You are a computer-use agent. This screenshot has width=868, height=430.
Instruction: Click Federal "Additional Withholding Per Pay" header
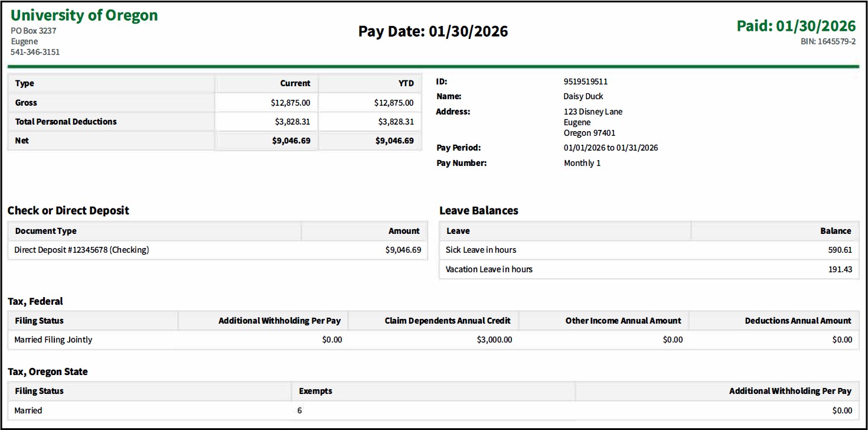click(x=279, y=321)
